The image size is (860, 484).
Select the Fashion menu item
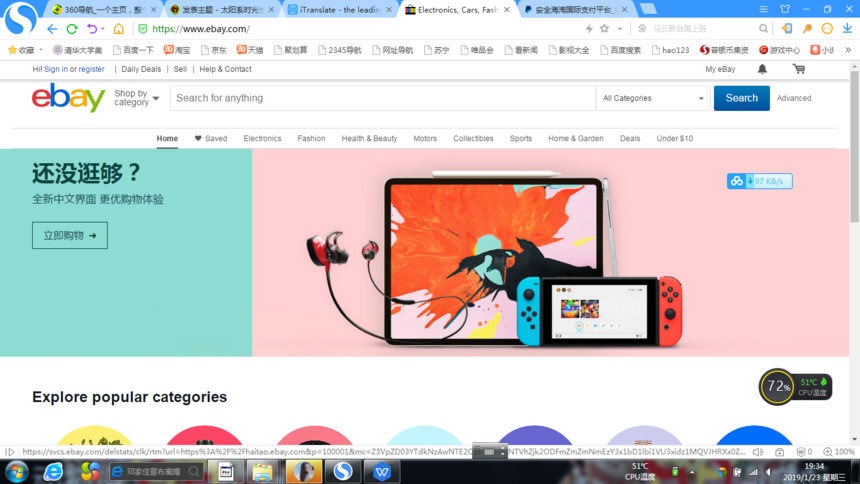[x=312, y=138]
